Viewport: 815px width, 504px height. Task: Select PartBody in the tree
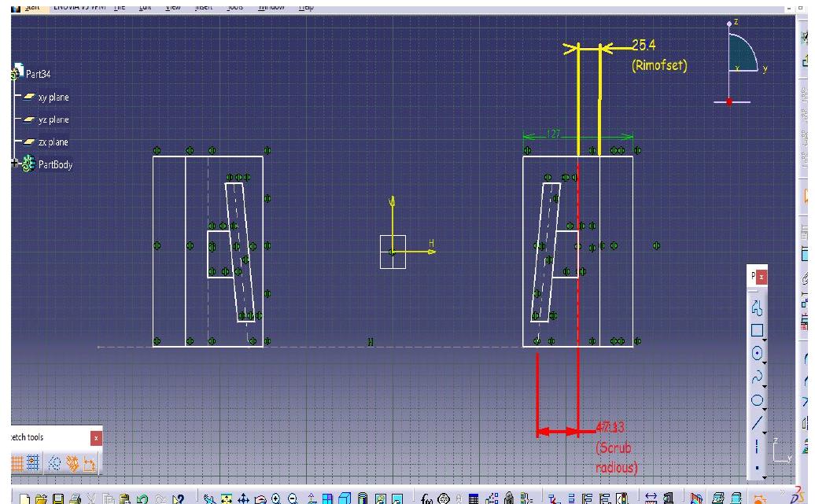click(x=55, y=164)
